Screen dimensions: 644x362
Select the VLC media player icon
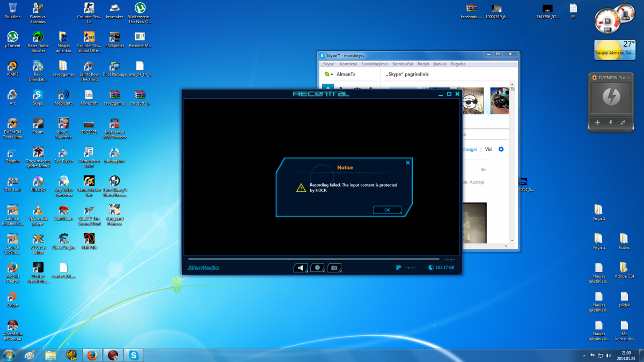pyautogui.click(x=38, y=215)
